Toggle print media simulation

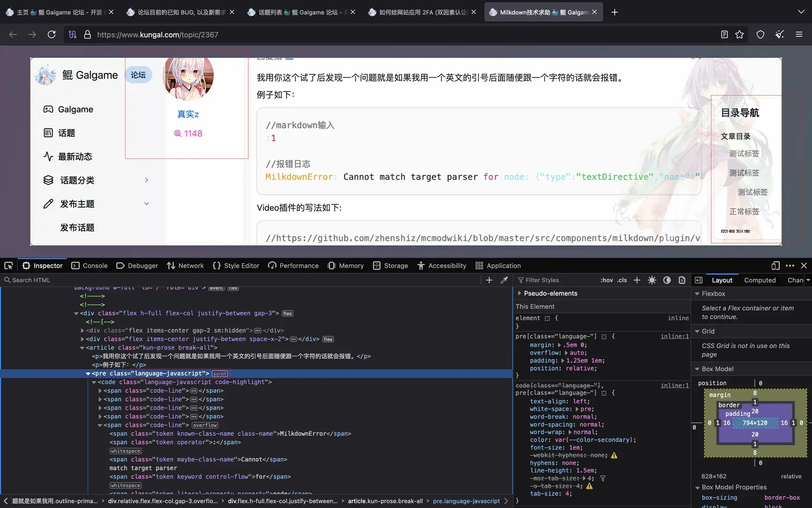(x=682, y=280)
